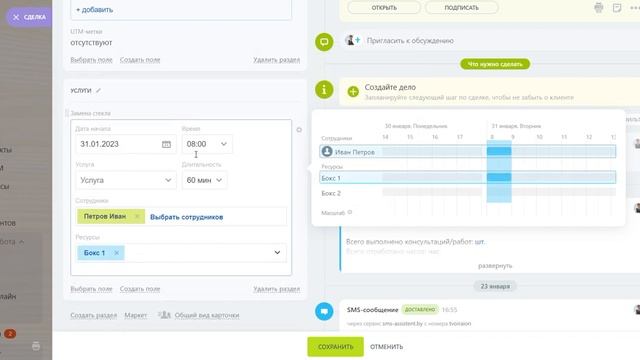
Task: Click 'Что нужно сделать' green label
Action: [495, 64]
